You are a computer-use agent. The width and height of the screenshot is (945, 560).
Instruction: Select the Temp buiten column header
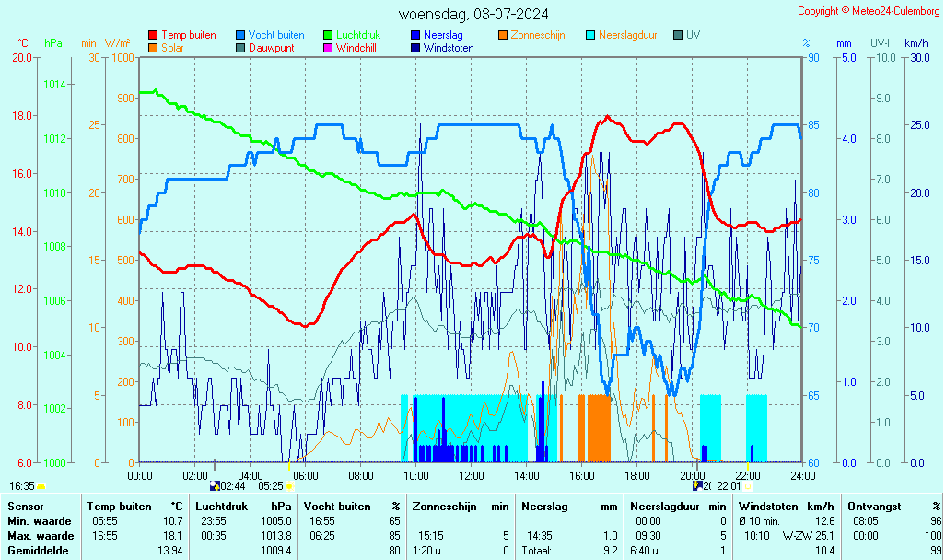(120, 507)
